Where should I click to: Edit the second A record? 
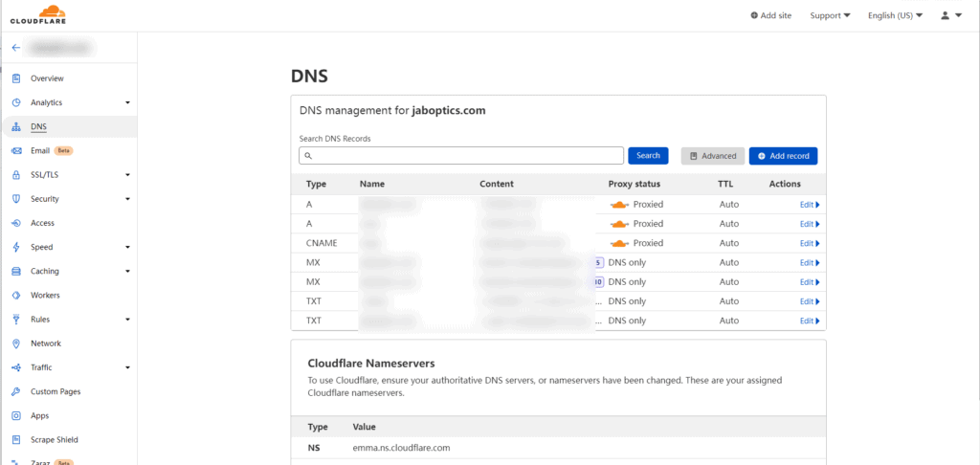(810, 225)
